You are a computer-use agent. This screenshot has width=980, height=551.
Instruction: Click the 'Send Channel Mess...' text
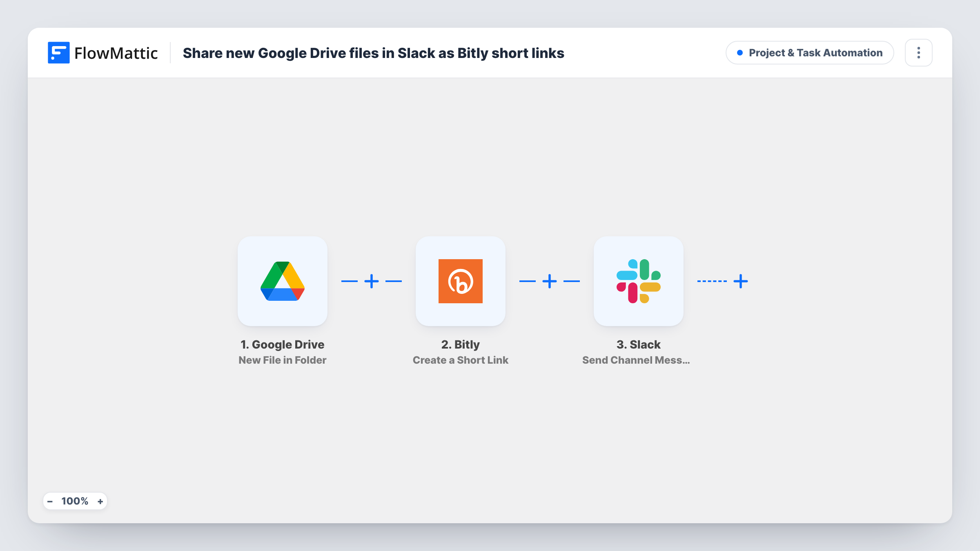coord(636,360)
